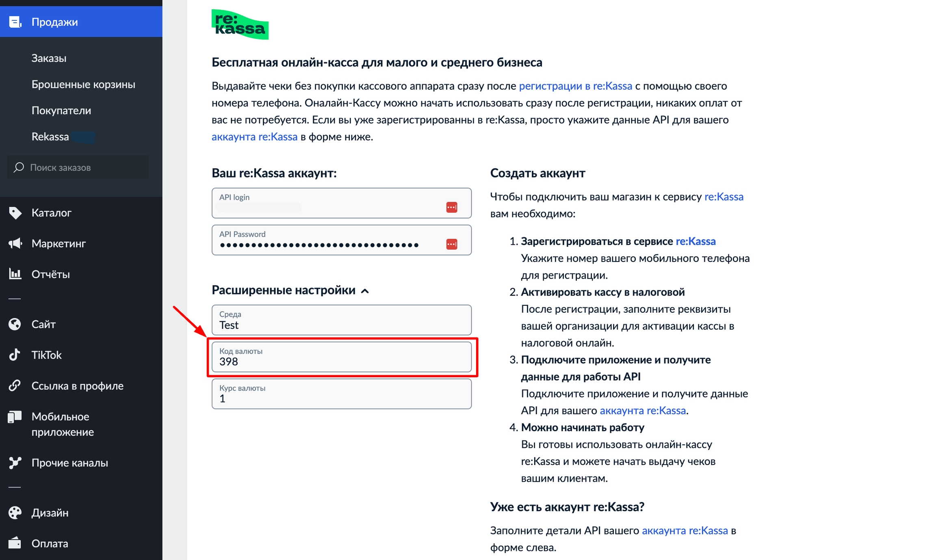Click the password manager icon in API login
This screenshot has width=936, height=560.
(452, 207)
